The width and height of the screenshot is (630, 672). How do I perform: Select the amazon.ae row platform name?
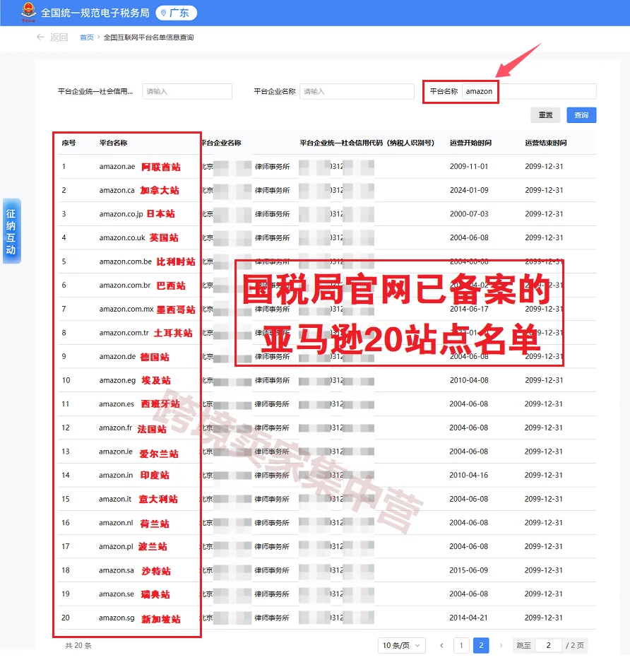tap(117, 166)
